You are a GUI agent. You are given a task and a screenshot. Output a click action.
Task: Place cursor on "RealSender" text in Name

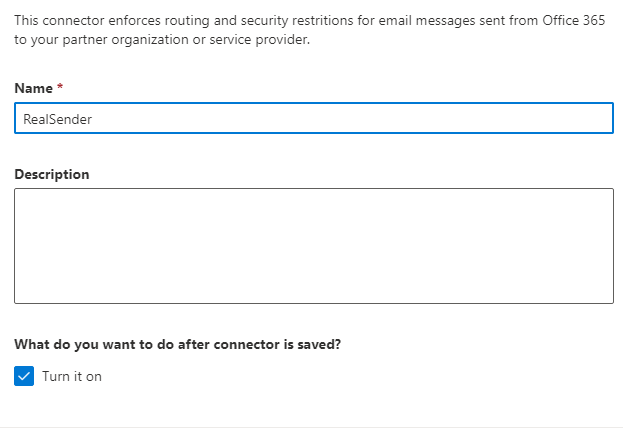[x=57, y=119]
